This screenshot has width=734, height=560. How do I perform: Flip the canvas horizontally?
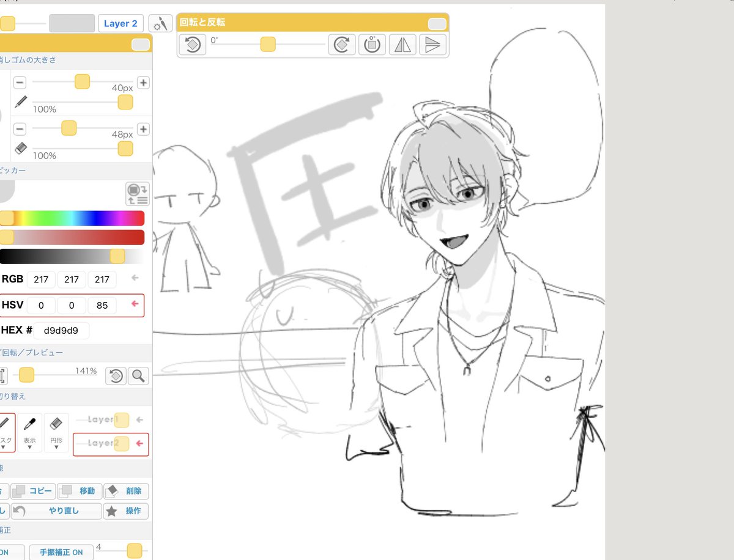coord(402,45)
